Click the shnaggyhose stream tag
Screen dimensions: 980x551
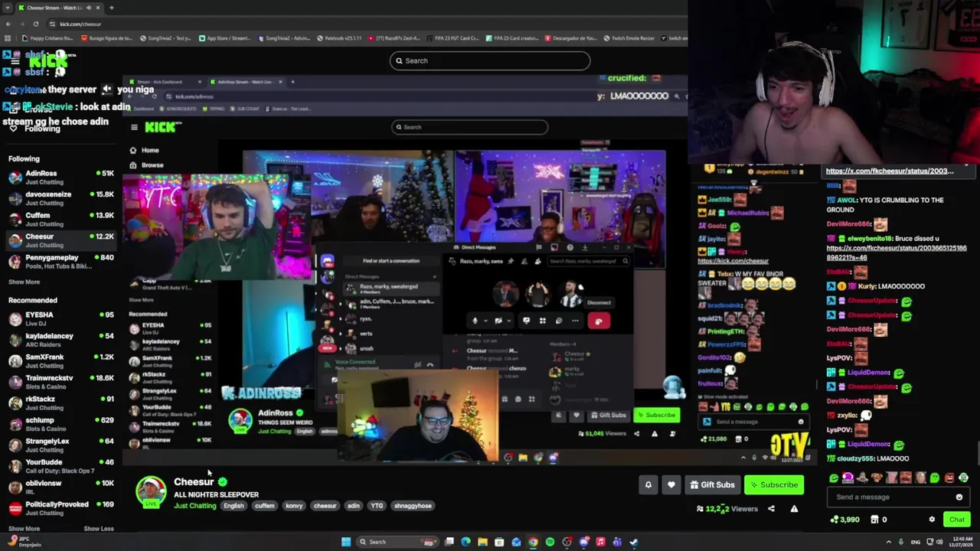[x=413, y=506]
